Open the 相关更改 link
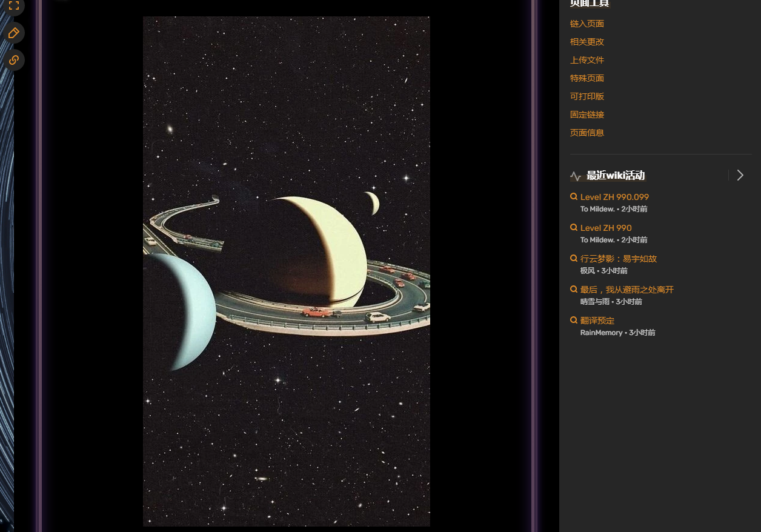 click(587, 42)
